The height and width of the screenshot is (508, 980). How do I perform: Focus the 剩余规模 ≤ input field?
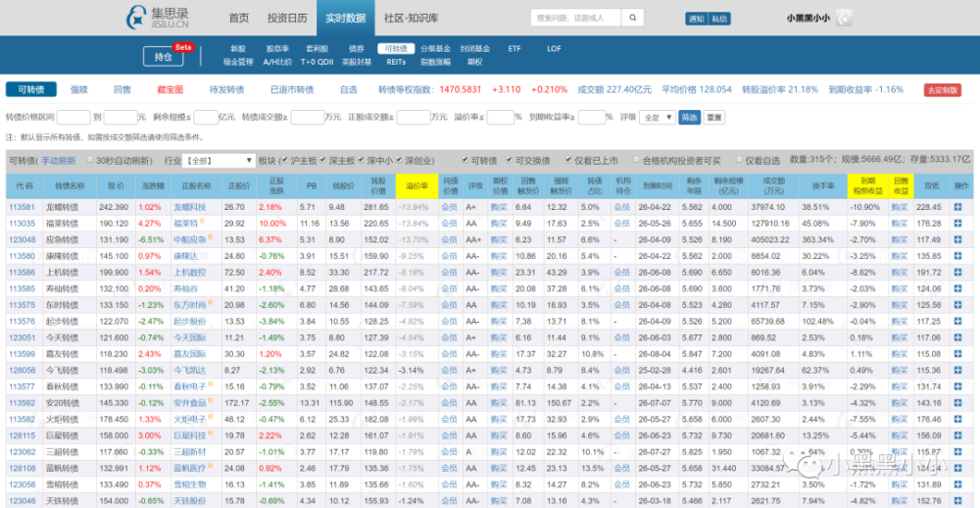tap(206, 117)
